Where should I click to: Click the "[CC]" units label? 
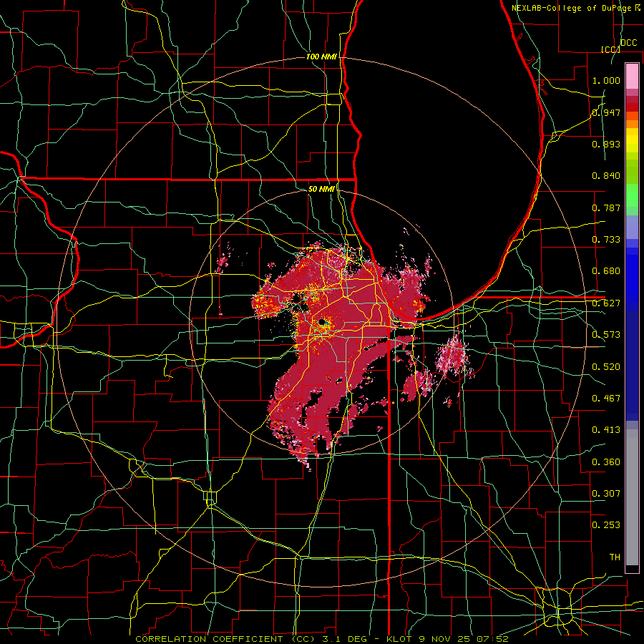click(x=610, y=49)
